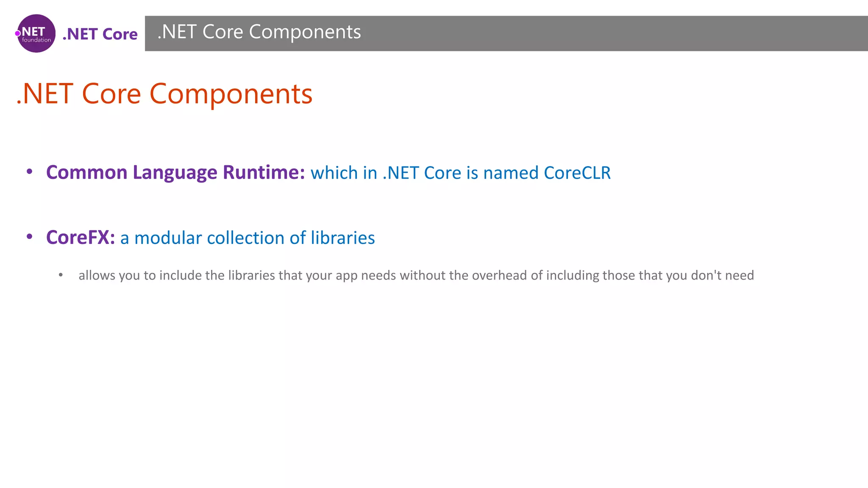Screen dimensions: 868x488
Task: Click the empty gray banner area right side
Action: 615,33
